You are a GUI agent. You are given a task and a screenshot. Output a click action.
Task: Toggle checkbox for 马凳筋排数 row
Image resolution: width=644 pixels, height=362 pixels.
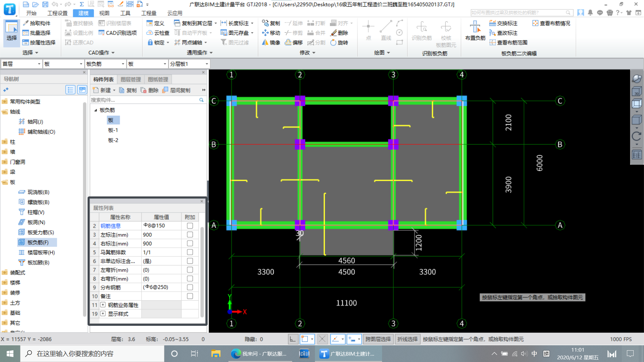[190, 252]
